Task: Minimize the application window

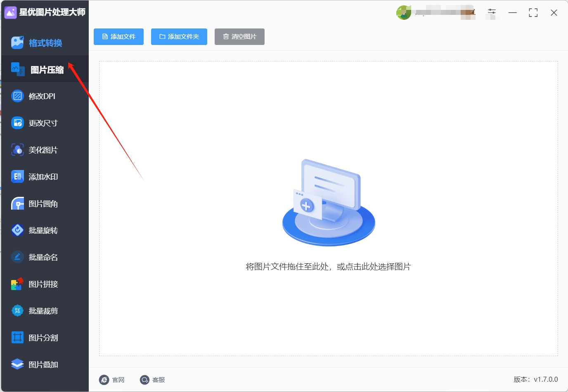Action: pos(512,13)
